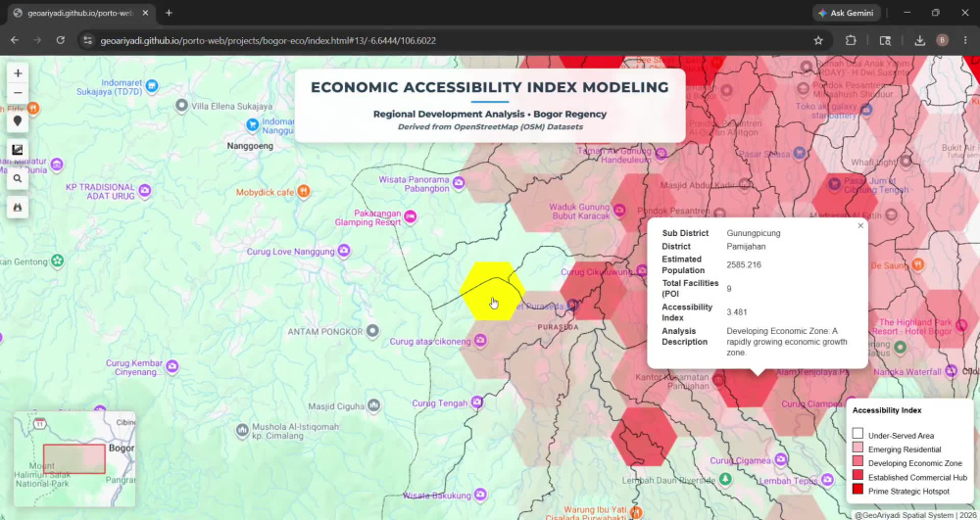
Task: Open the Chrome three-dot menu
Action: click(965, 40)
